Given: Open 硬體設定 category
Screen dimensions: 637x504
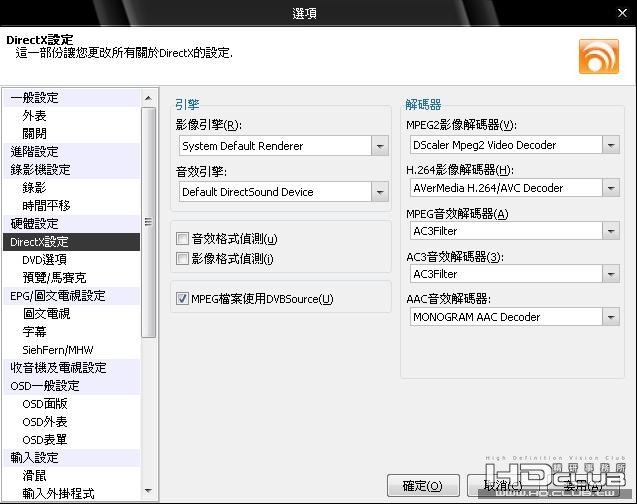Looking at the screenshot, I should point(72,224).
